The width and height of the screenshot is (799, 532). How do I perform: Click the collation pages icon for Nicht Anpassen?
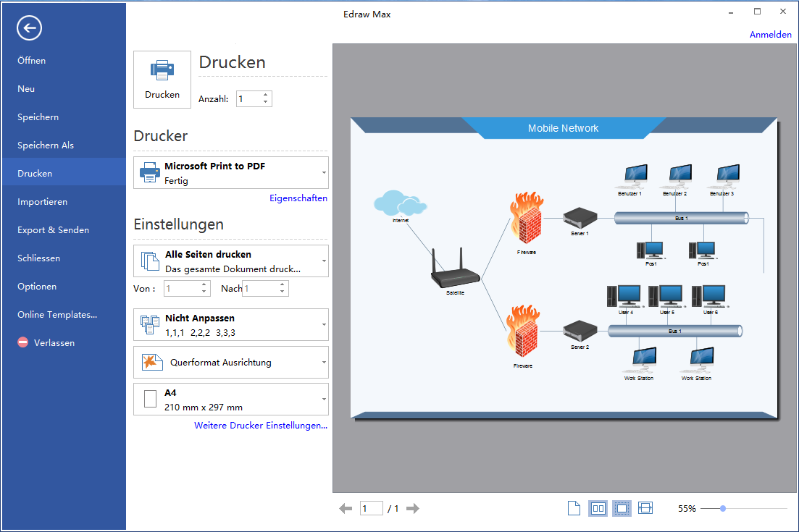tap(150, 325)
